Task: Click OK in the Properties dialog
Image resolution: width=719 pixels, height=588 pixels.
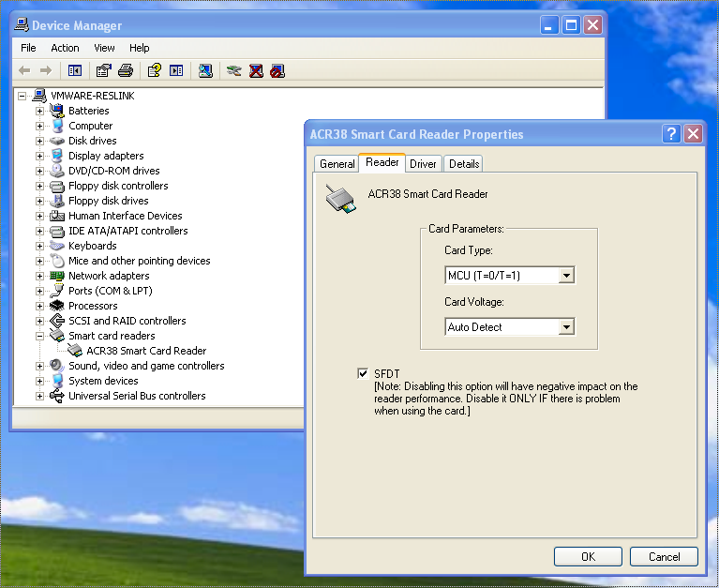Action: [x=588, y=557]
